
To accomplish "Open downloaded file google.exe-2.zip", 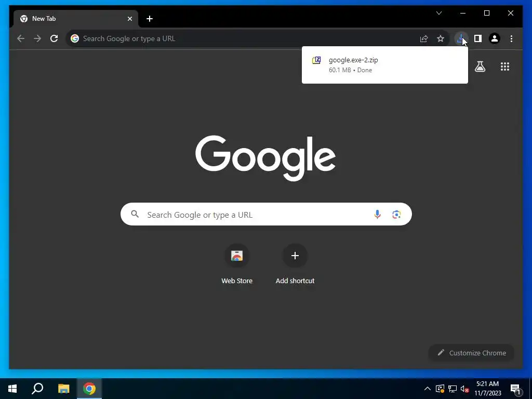I will 385,65.
